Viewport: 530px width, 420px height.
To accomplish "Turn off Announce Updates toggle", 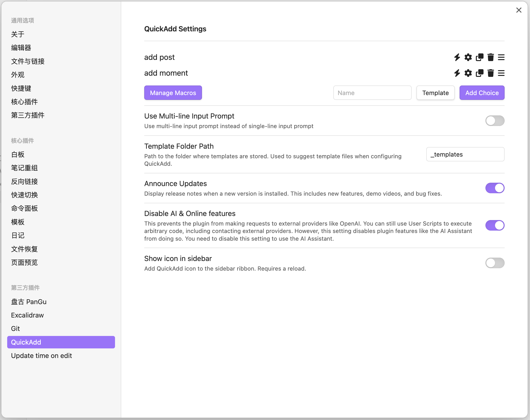I will pos(495,188).
